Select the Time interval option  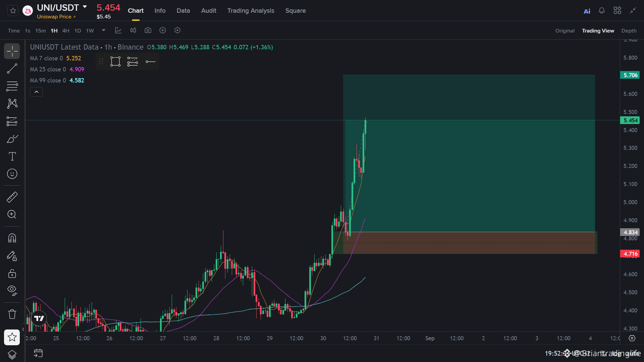(x=14, y=31)
